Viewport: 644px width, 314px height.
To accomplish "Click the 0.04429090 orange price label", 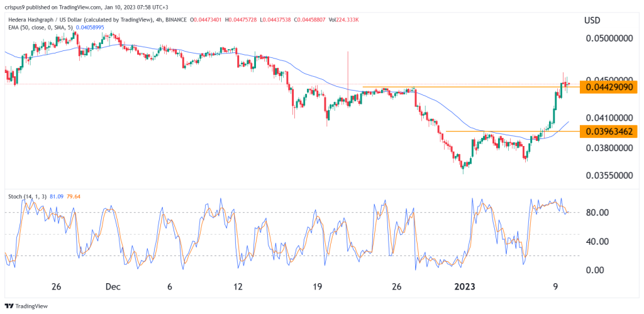I will 609,87.
